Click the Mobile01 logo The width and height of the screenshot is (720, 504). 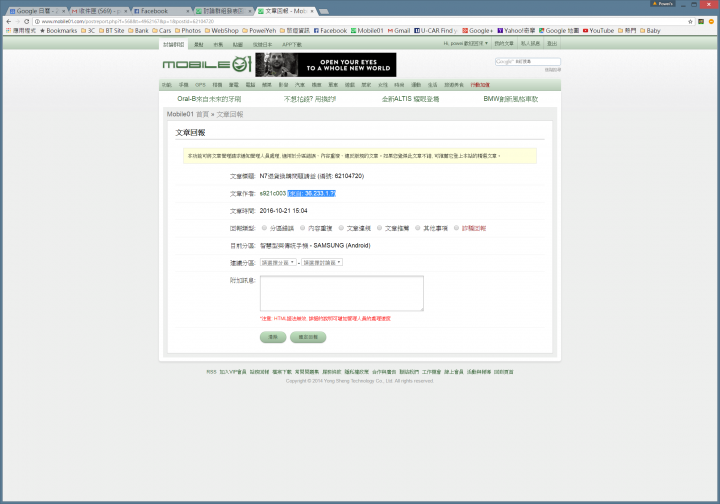[x=207, y=65]
